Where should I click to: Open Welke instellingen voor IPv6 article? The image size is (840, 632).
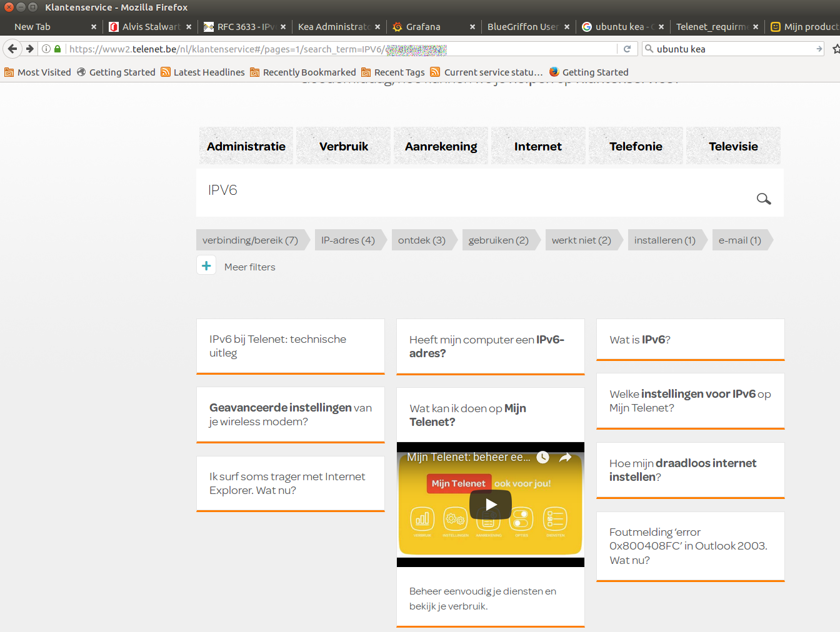click(x=691, y=401)
